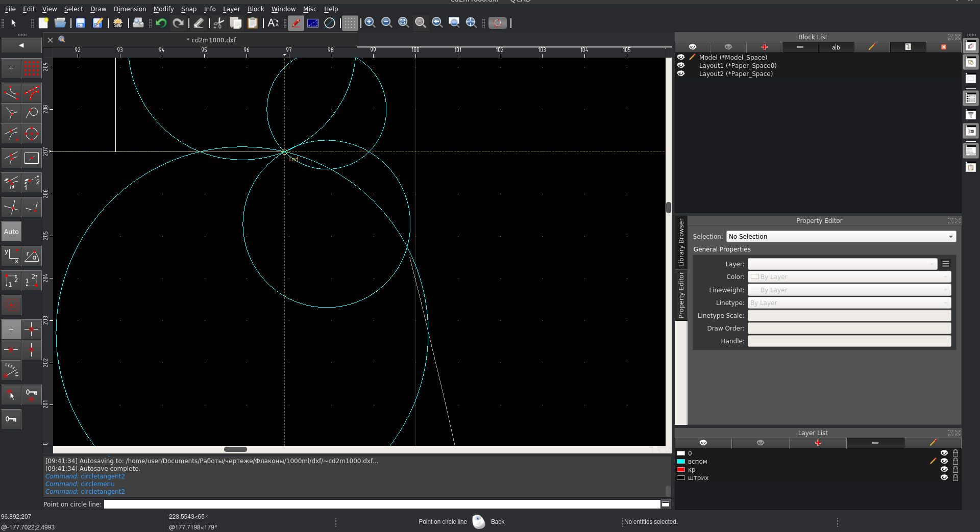Open Print Preview from the toolbar
The width and height of the screenshot is (980, 532).
tap(138, 23)
